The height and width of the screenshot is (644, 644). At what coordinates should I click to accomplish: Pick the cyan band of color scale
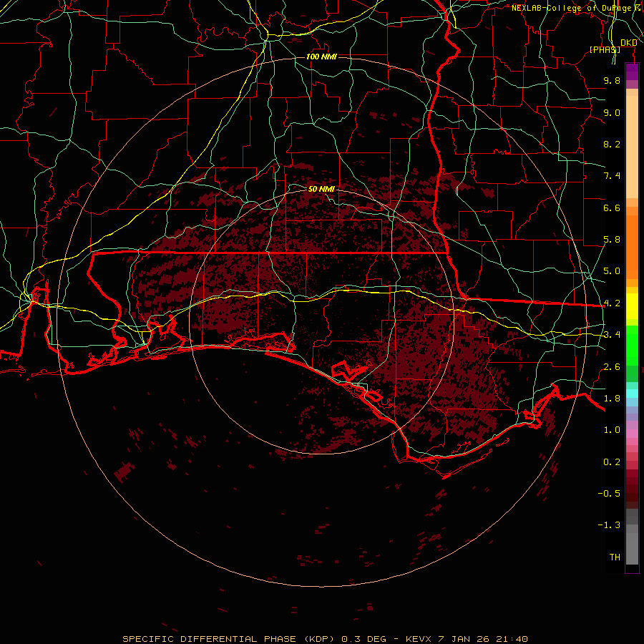tap(632, 394)
